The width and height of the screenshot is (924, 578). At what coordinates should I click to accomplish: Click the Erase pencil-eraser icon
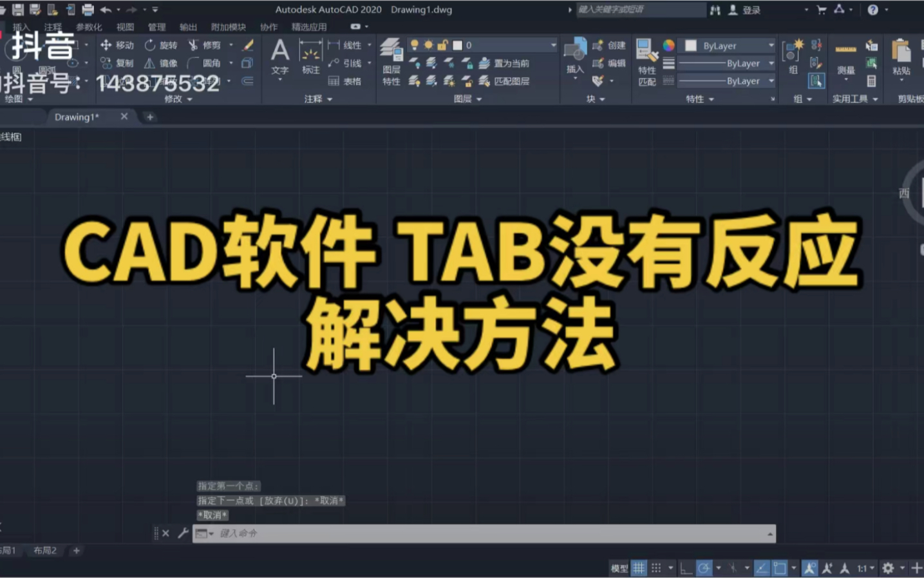point(247,45)
